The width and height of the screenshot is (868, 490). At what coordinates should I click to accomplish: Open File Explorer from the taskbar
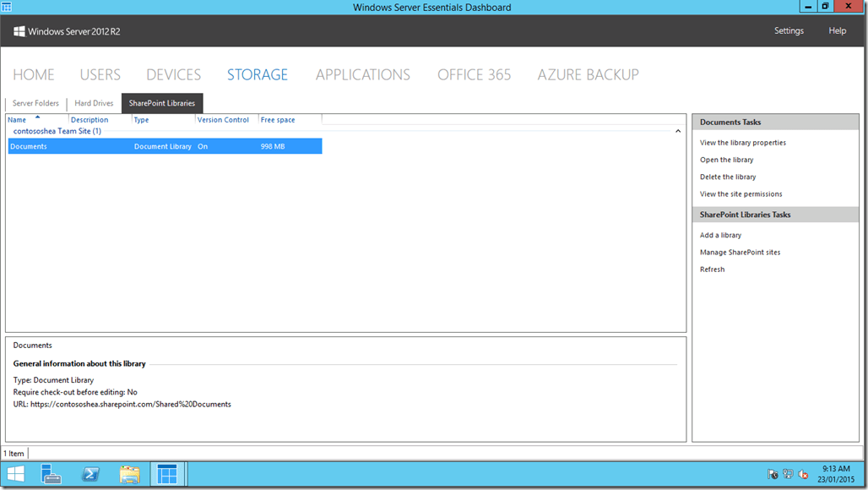[x=129, y=474]
